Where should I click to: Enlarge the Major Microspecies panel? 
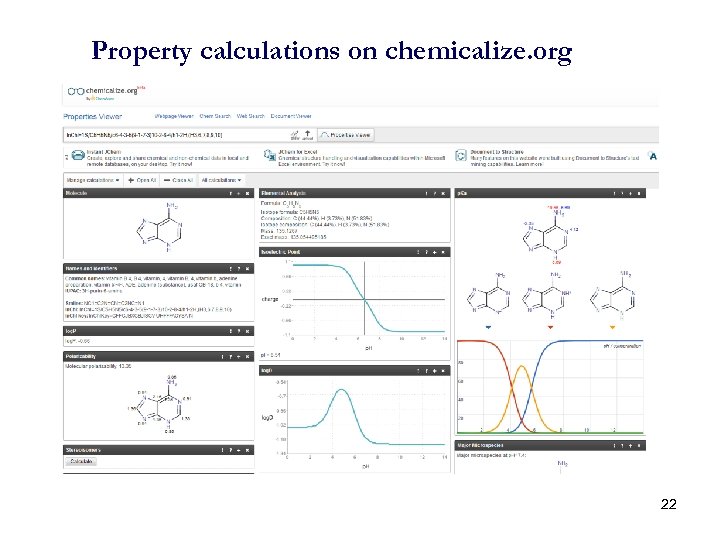point(630,445)
